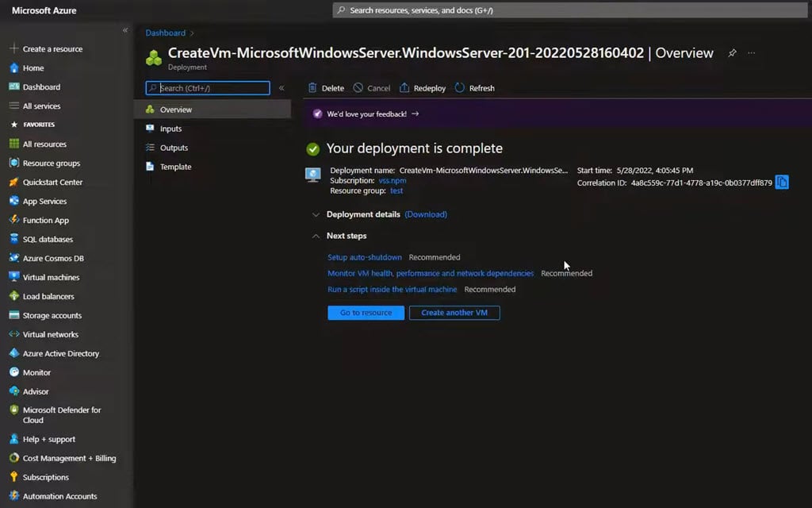Copy the Correlation ID to clipboard
This screenshot has height=508, width=812.
point(782,183)
